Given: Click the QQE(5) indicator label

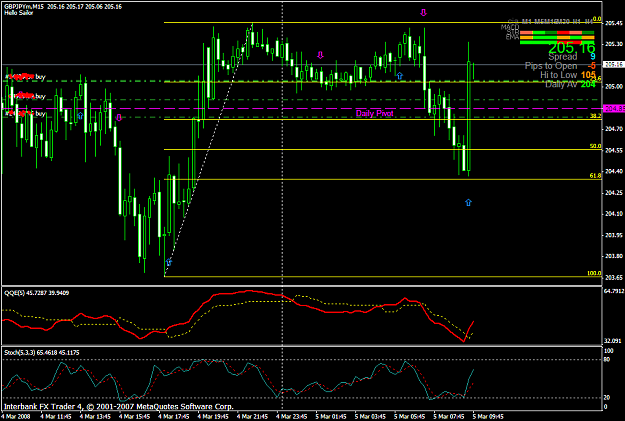Looking at the screenshot, I should point(36,293).
